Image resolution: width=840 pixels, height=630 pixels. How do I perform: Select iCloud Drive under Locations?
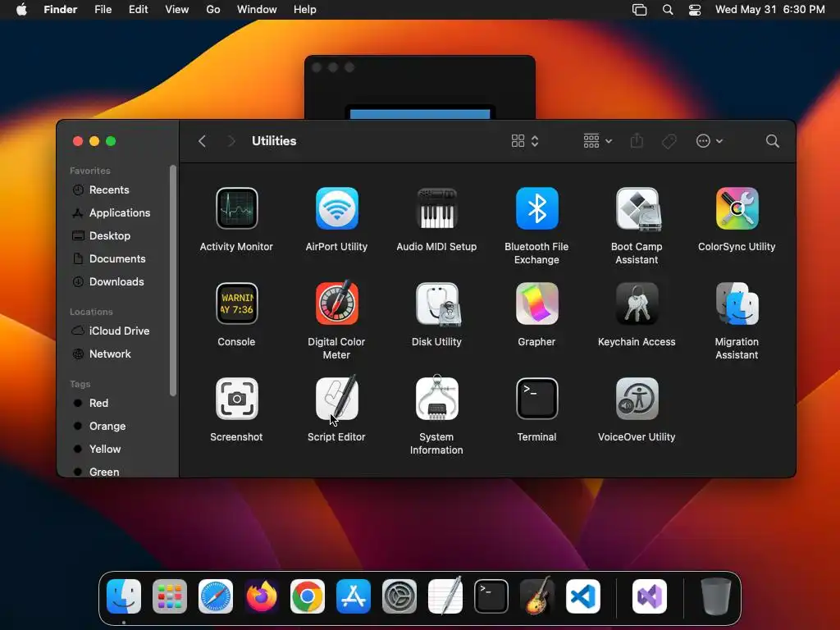point(119,331)
